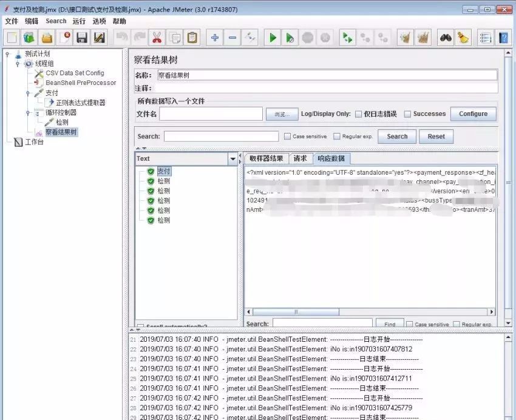Tick the Successes checkbox

[x=407, y=114]
